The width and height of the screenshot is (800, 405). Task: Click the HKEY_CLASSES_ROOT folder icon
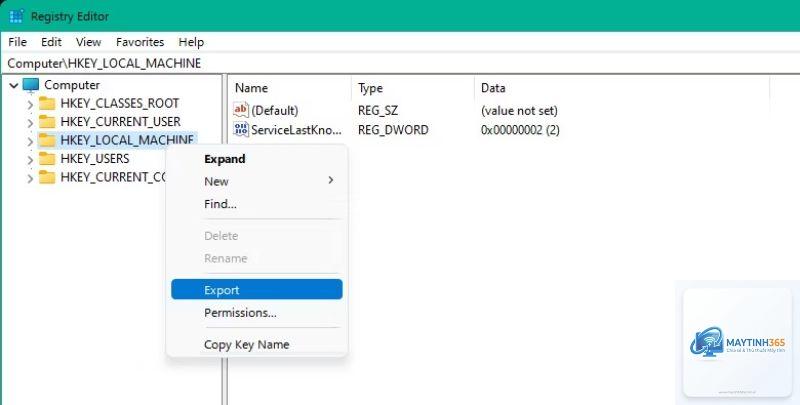(x=47, y=104)
